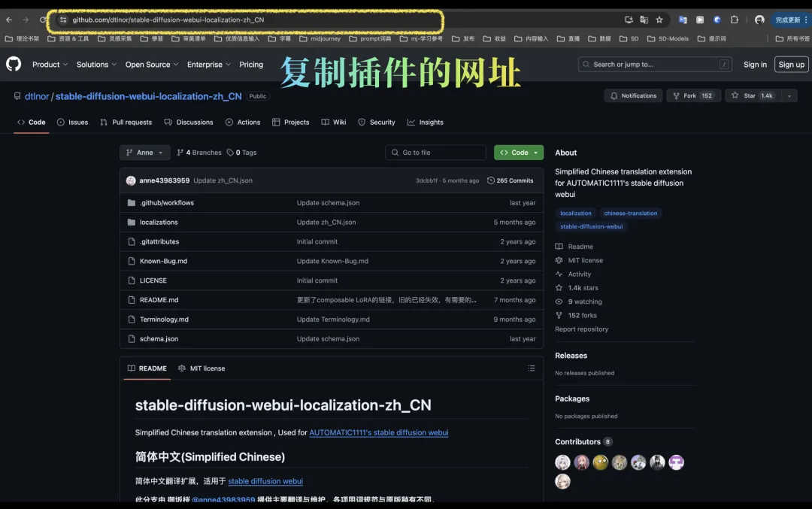Switch to the Issues tab

72,123
